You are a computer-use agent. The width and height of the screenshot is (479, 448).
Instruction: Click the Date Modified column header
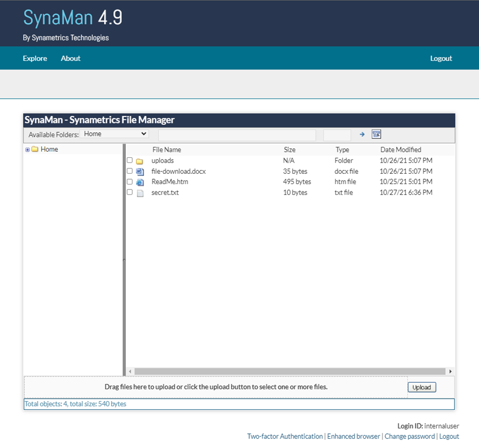coord(401,150)
